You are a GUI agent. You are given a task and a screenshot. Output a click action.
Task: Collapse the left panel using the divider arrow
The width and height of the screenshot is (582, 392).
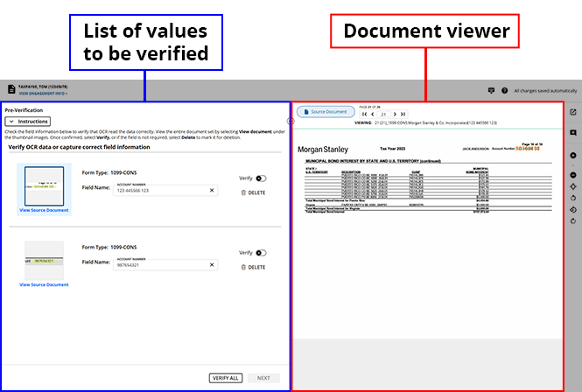click(x=291, y=121)
